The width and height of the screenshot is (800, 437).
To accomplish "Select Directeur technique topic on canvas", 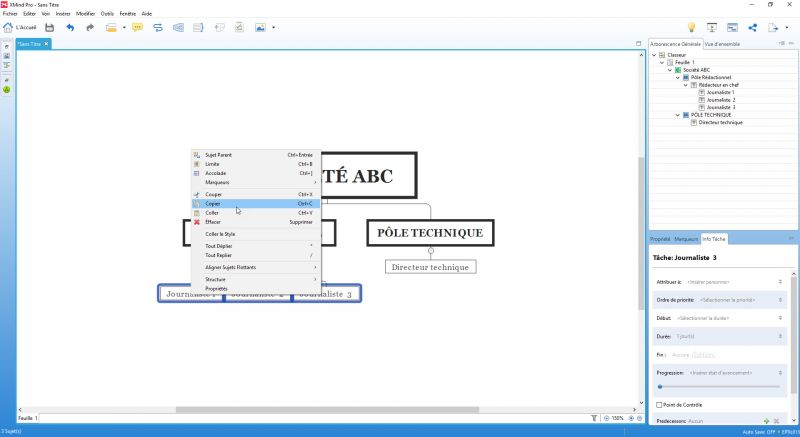I will [431, 267].
